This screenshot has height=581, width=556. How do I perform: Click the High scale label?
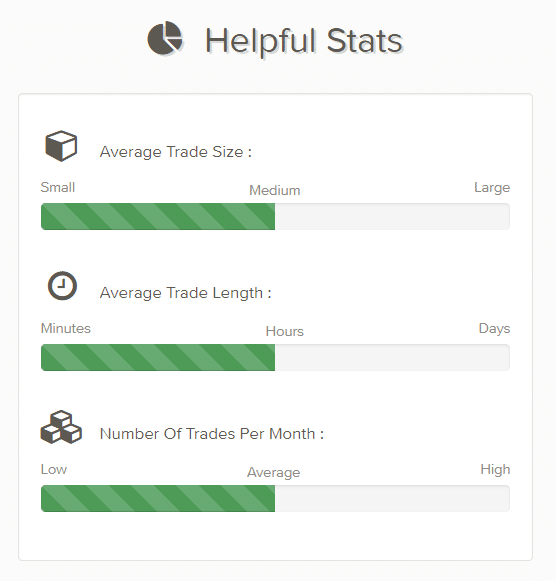click(x=495, y=470)
